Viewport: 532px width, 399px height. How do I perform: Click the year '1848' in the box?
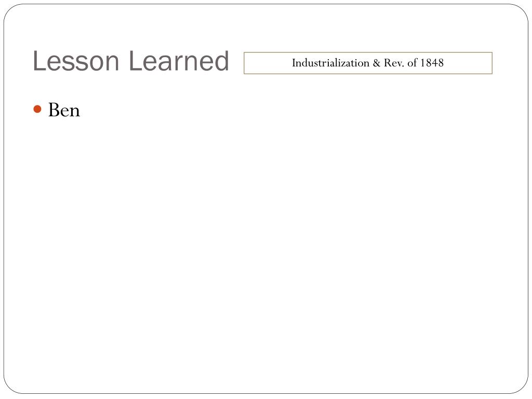tap(432, 63)
